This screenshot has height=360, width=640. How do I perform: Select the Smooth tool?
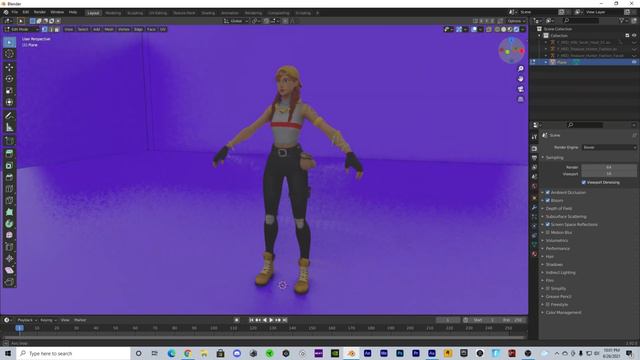tap(9, 236)
